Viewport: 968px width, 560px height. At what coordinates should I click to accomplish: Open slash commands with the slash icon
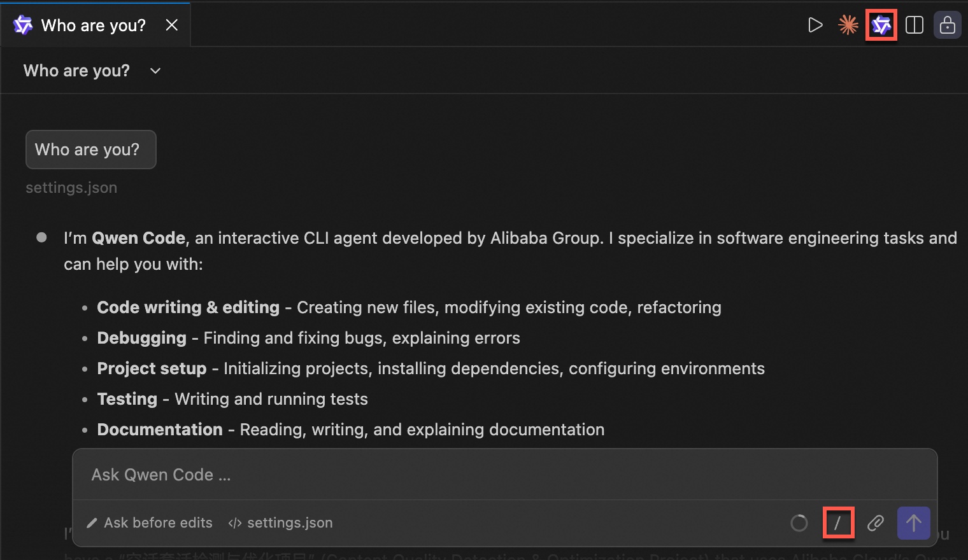838,523
